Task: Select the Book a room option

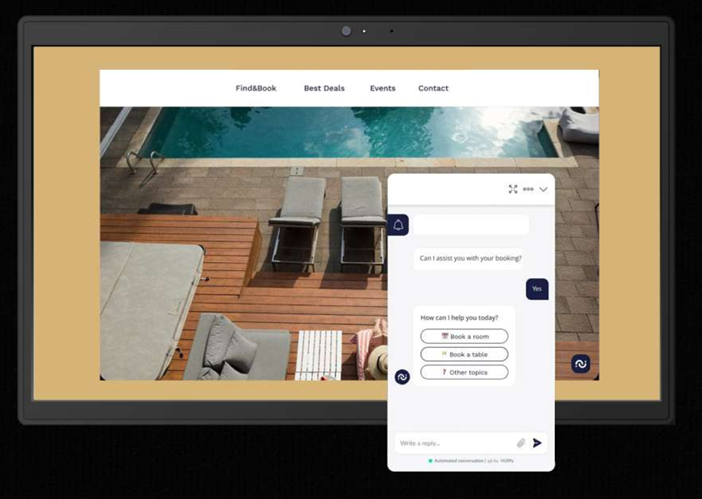Action: click(x=464, y=337)
